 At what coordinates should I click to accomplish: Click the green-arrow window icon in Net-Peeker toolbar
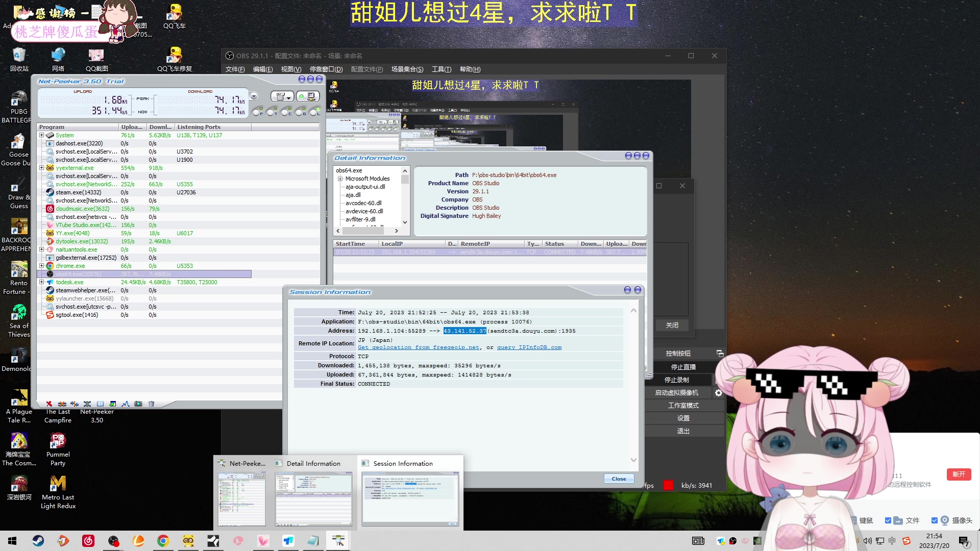[x=113, y=404]
